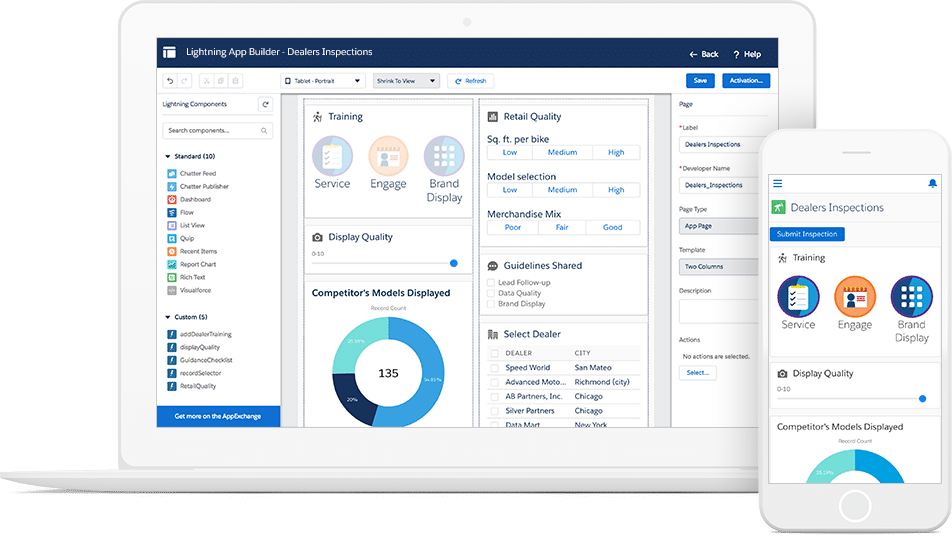Select the GuidanceChecklist custom component
This screenshot has width=952, height=537.
[200, 360]
